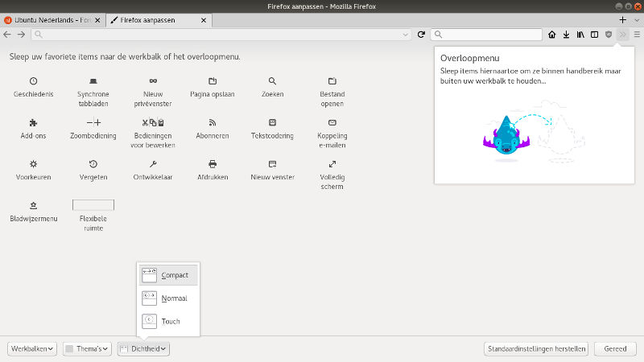Pick the Synchrone tabbladen icon

tap(93, 81)
